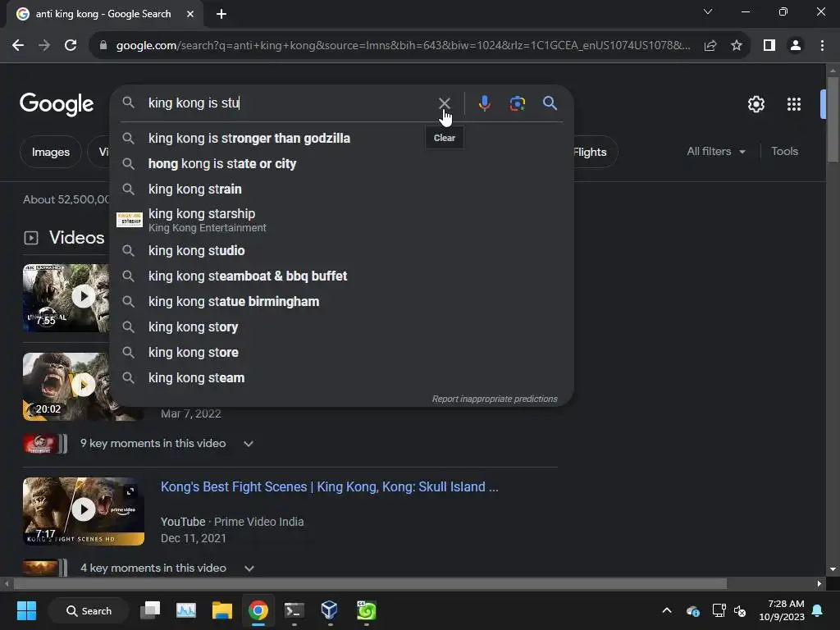Screen dimensions: 840x630
Task: Select suggestion king kong store
Action: point(341,353)
